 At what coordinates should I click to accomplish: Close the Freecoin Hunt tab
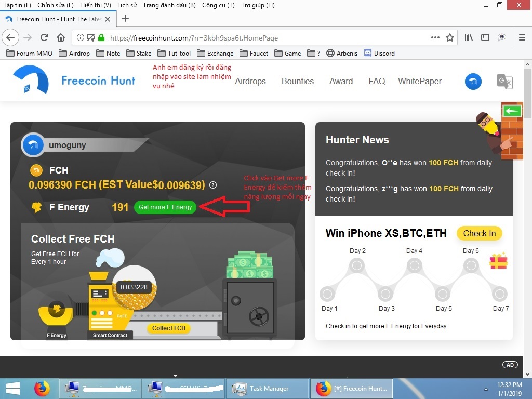[108, 19]
